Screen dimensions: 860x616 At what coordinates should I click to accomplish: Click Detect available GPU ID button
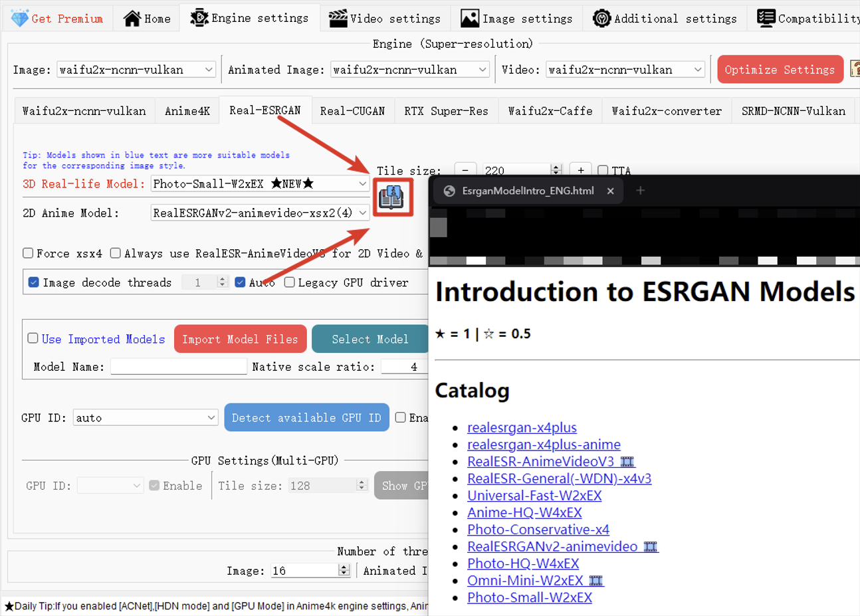point(306,417)
